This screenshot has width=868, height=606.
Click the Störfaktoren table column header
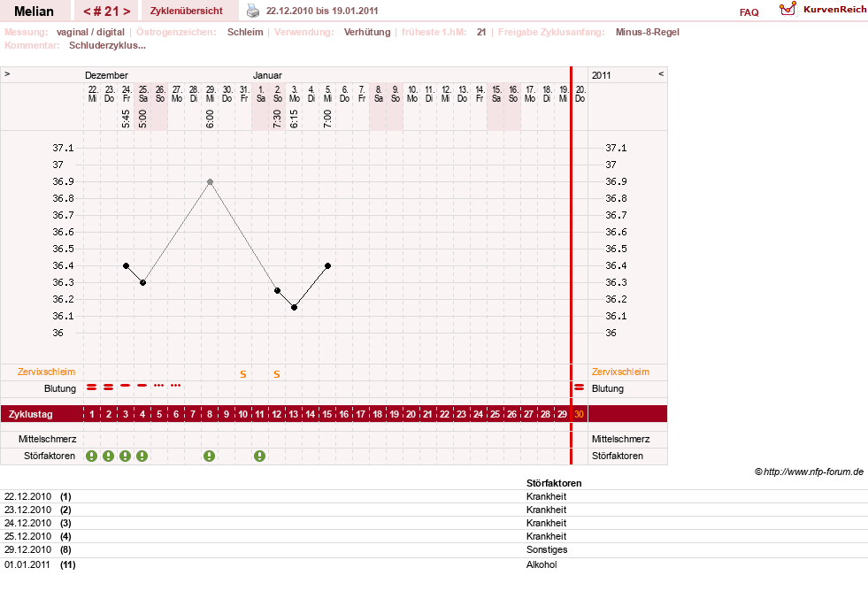coord(554,483)
